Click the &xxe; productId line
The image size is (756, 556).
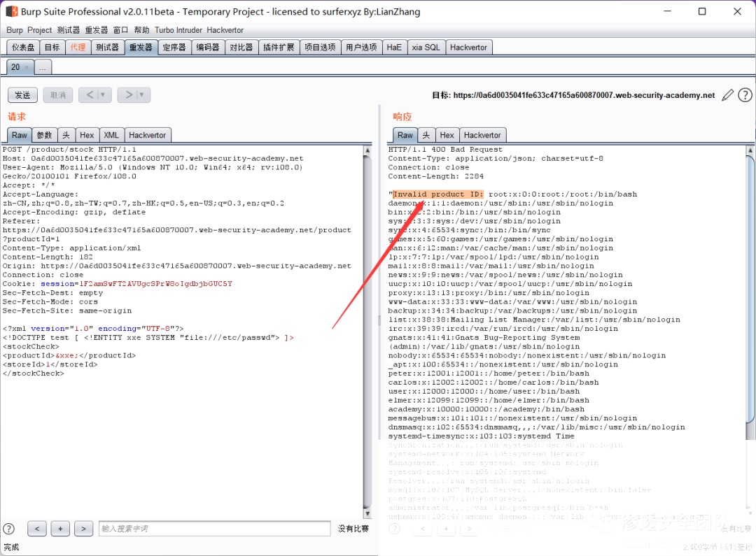[69, 355]
